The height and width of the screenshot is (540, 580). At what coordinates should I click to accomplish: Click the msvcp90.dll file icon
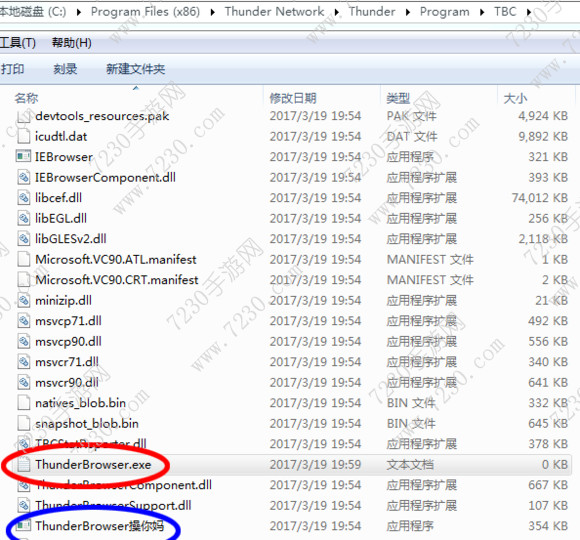coord(24,341)
